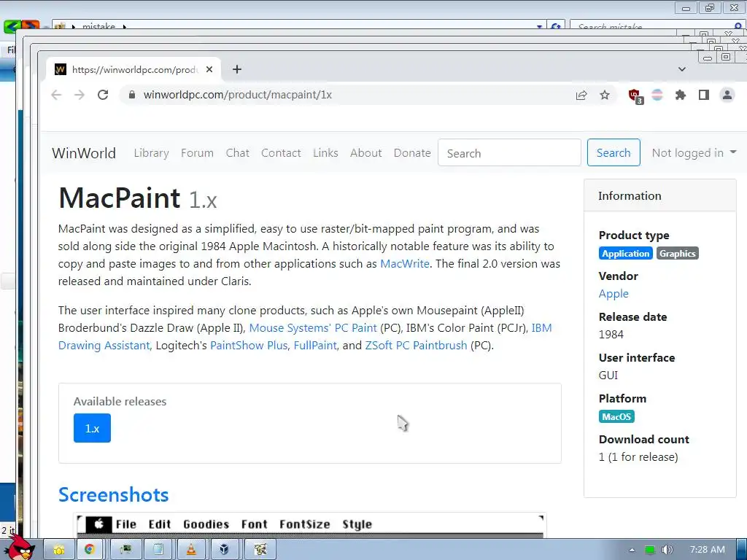Viewport: 747px width, 560px height.
Task: Open the VirtualBox cube taskbar icon
Action: [x=224, y=550]
